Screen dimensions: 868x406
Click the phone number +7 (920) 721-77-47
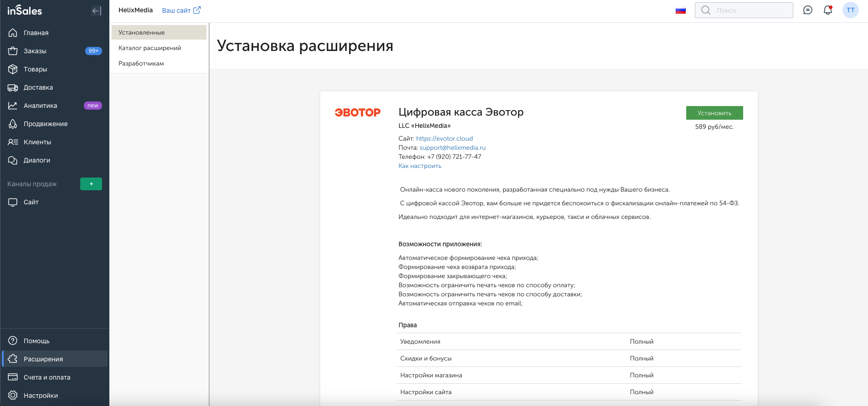454,157
